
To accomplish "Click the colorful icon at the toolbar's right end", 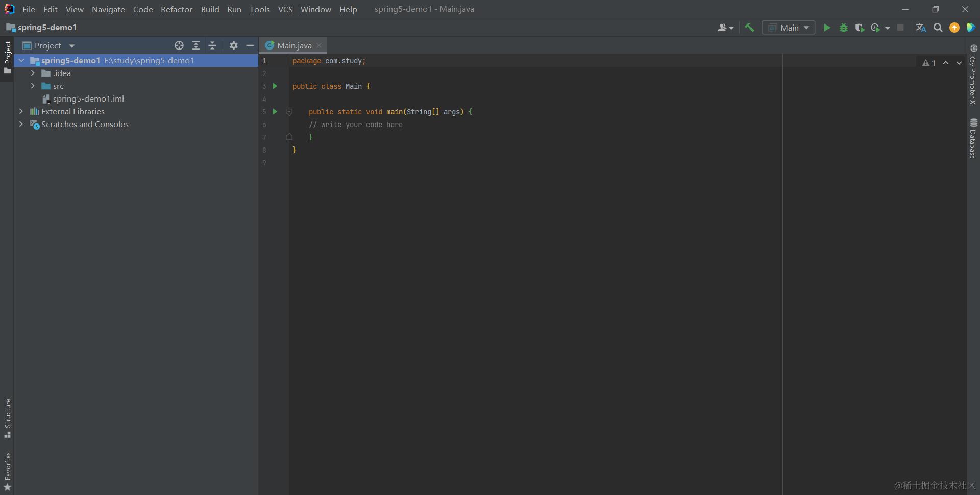I will (x=971, y=28).
